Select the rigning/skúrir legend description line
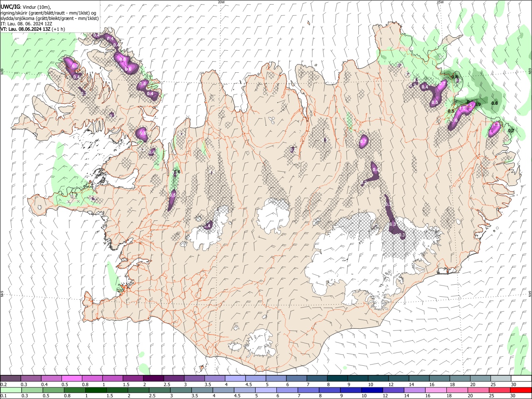Image resolution: width=532 pixels, height=399 pixels. 48,13
